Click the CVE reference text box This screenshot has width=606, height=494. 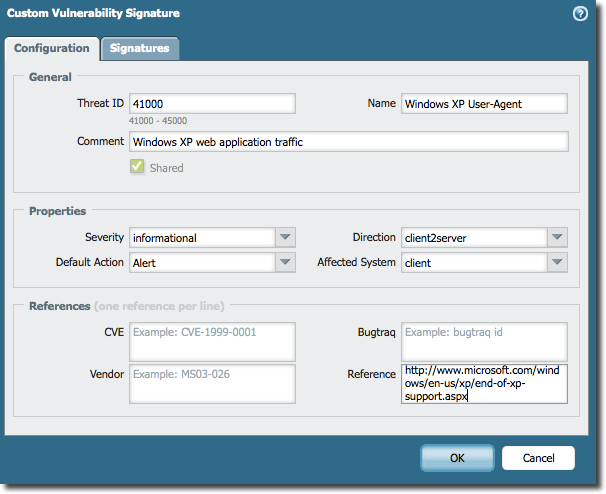click(212, 342)
